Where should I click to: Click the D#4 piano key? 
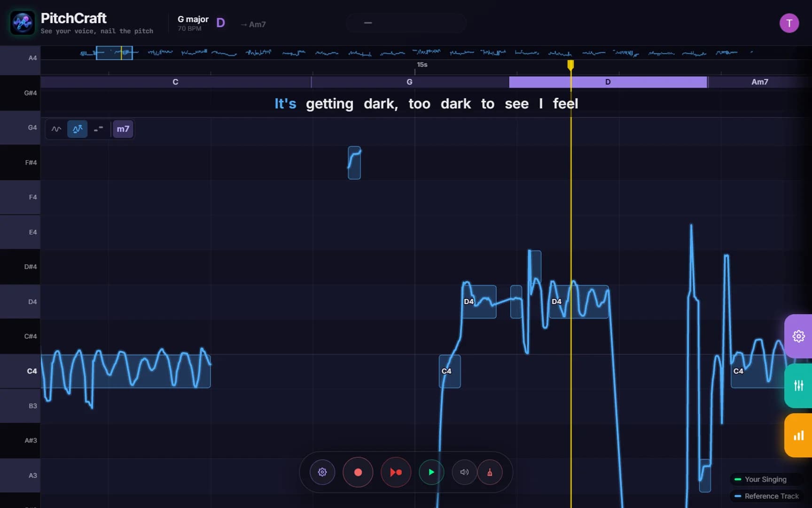point(20,267)
